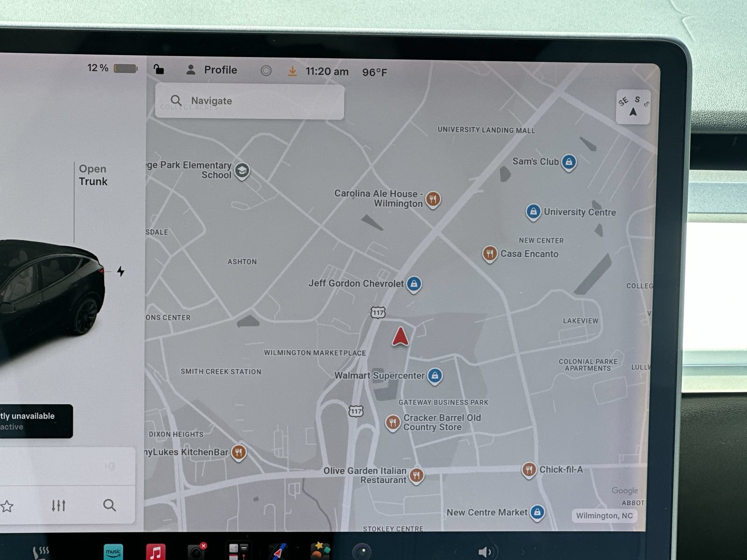Tap the Sam's Club map label
Image resolution: width=747 pixels, height=560 pixels.
click(536, 161)
